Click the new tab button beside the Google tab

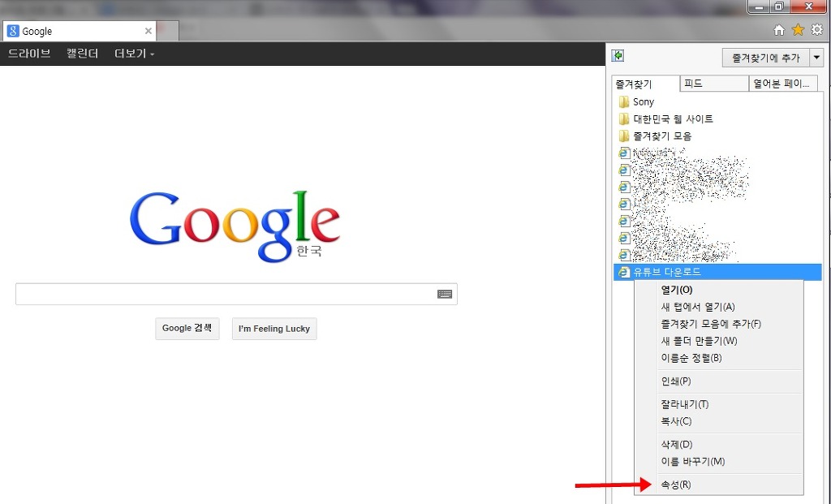[167, 31]
